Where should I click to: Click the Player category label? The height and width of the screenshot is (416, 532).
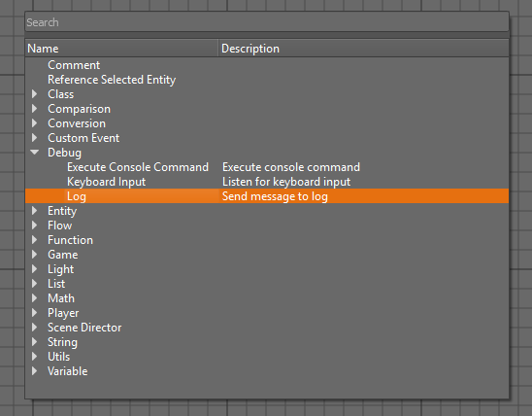63,313
